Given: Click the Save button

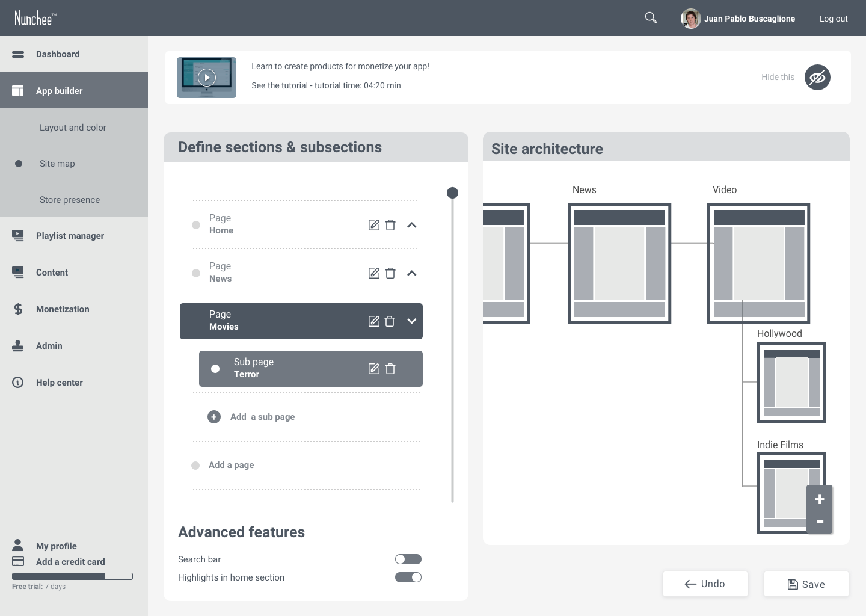Looking at the screenshot, I should coord(806,584).
